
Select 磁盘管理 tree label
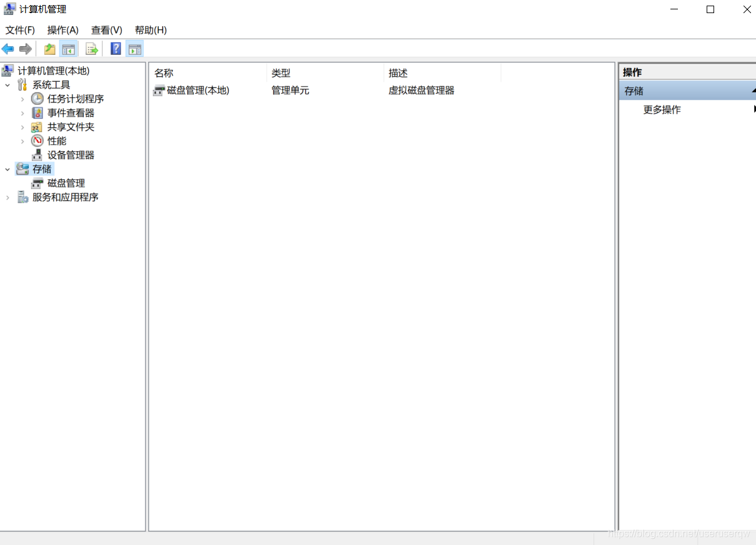66,183
